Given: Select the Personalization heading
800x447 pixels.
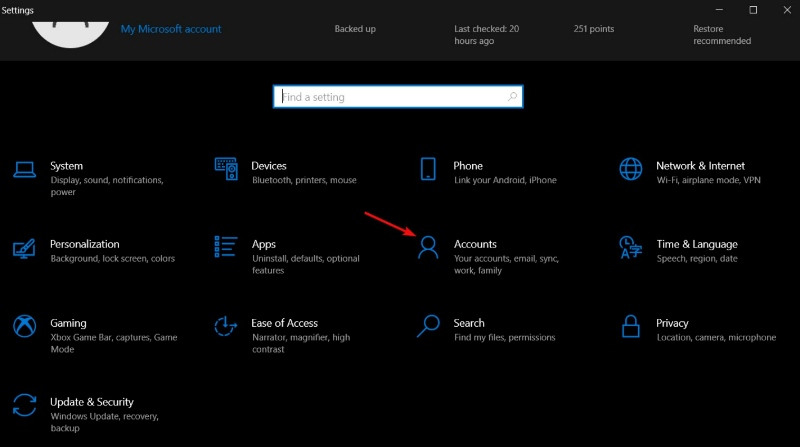Looking at the screenshot, I should pyautogui.click(x=85, y=244).
